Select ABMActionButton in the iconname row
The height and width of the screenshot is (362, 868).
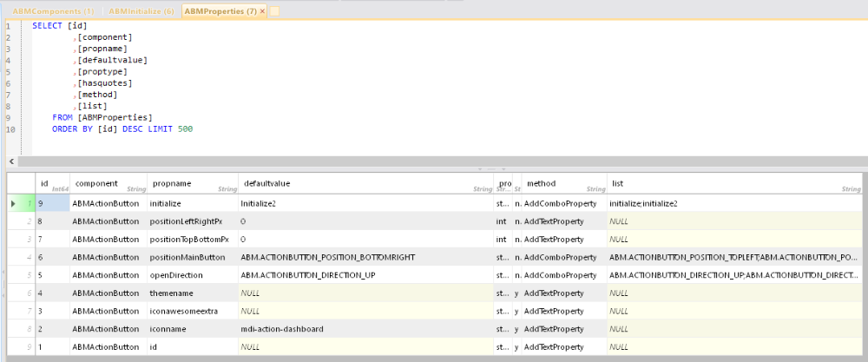coord(108,329)
